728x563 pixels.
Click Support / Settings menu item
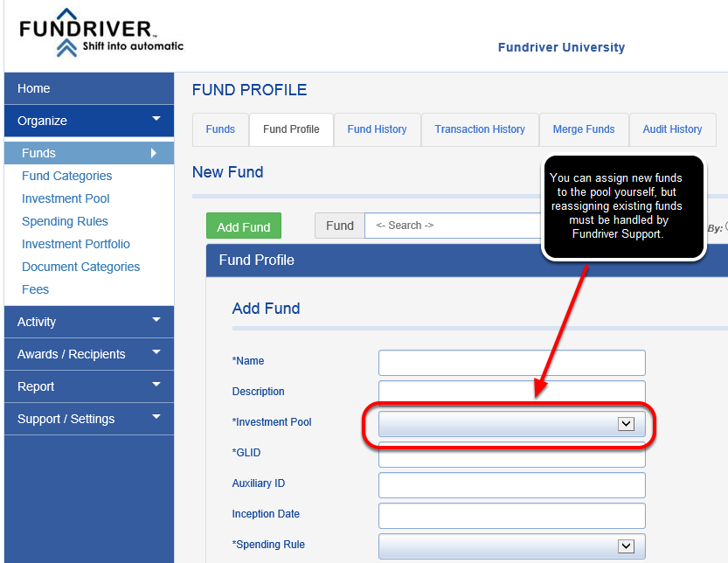pos(89,419)
